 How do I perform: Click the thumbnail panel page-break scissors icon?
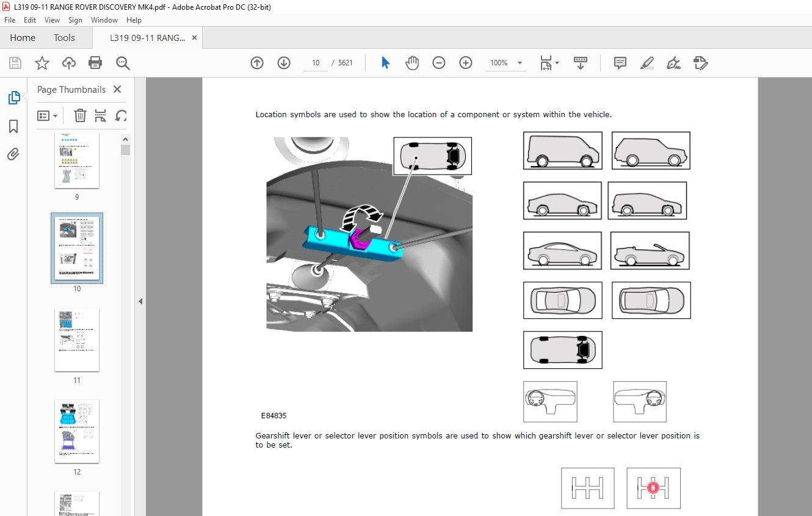(101, 115)
